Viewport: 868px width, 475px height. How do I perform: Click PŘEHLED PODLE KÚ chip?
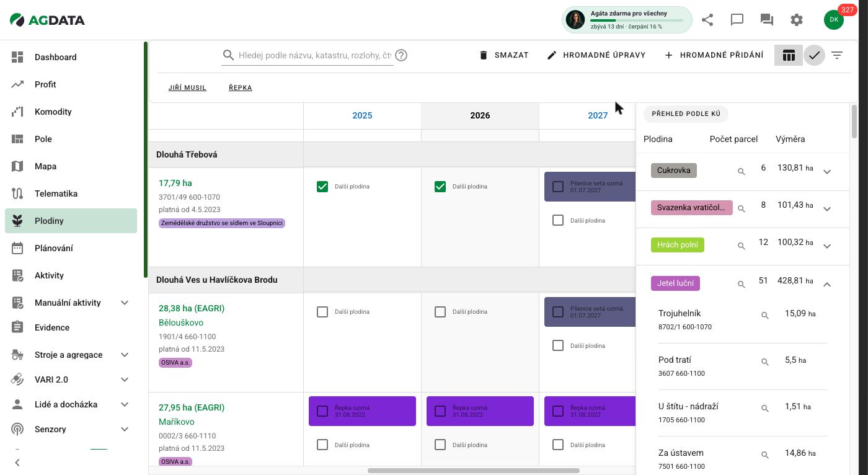[x=686, y=114]
